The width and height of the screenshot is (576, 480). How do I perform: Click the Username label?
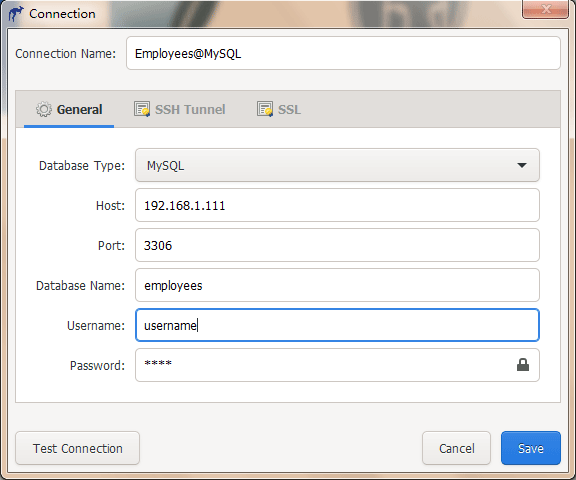pos(96,325)
